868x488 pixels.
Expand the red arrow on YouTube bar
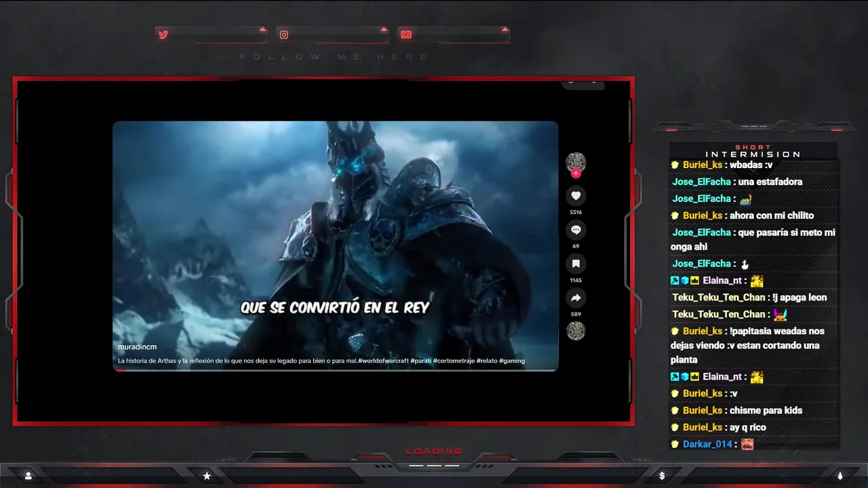(x=505, y=29)
